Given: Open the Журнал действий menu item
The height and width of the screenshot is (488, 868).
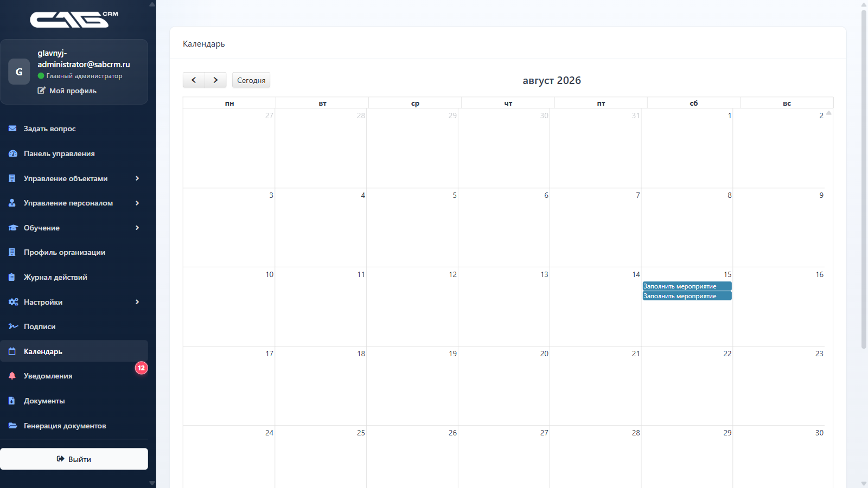Looking at the screenshot, I should [x=74, y=277].
